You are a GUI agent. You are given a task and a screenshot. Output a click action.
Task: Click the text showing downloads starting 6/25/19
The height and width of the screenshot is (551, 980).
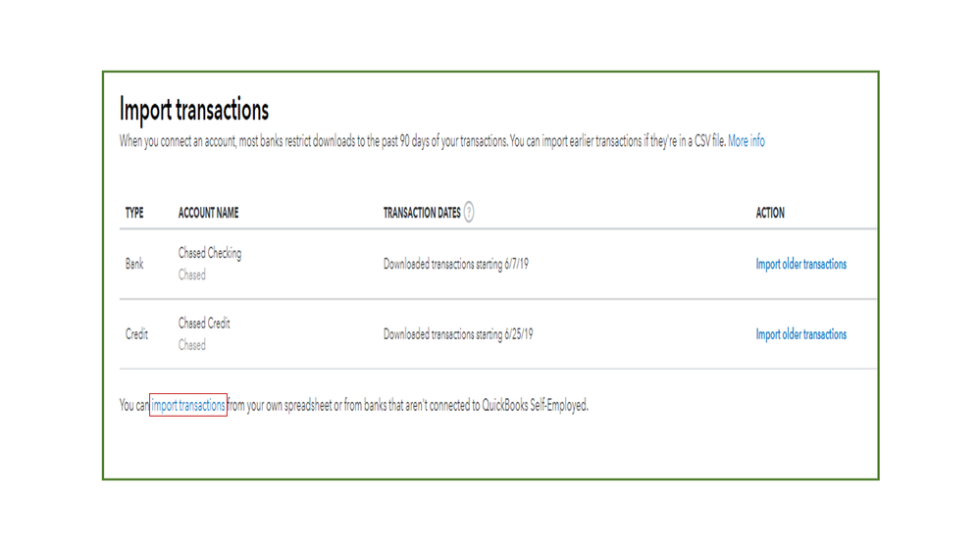pyautogui.click(x=457, y=334)
